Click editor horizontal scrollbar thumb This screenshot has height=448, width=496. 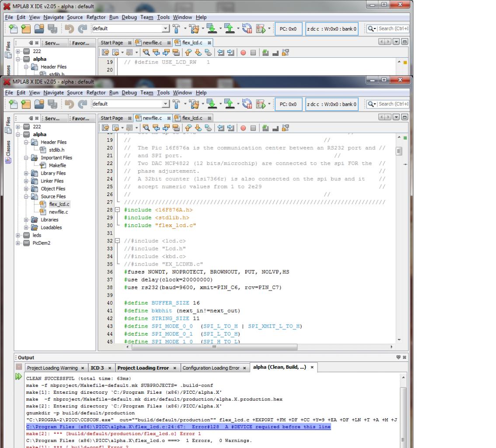214,347
